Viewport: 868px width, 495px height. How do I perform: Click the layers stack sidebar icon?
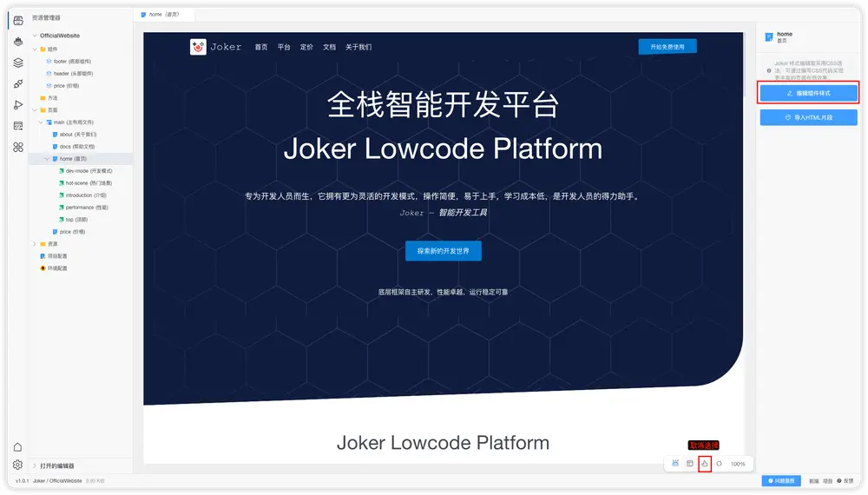[18, 63]
